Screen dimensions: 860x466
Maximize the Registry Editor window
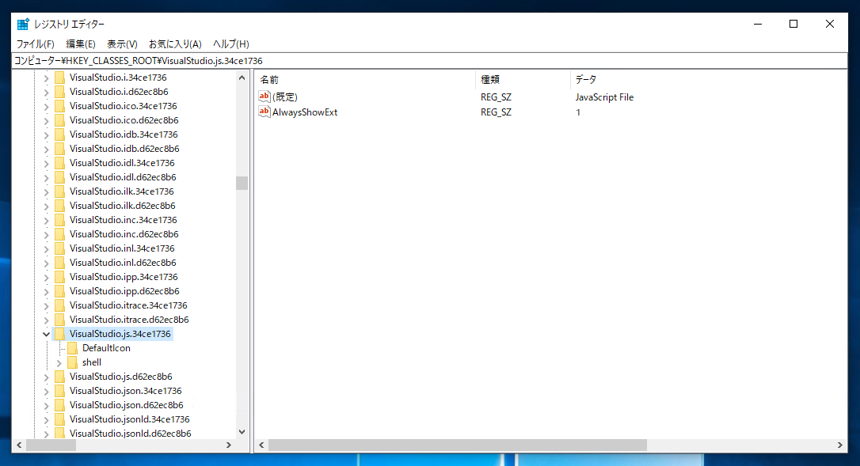[793, 24]
